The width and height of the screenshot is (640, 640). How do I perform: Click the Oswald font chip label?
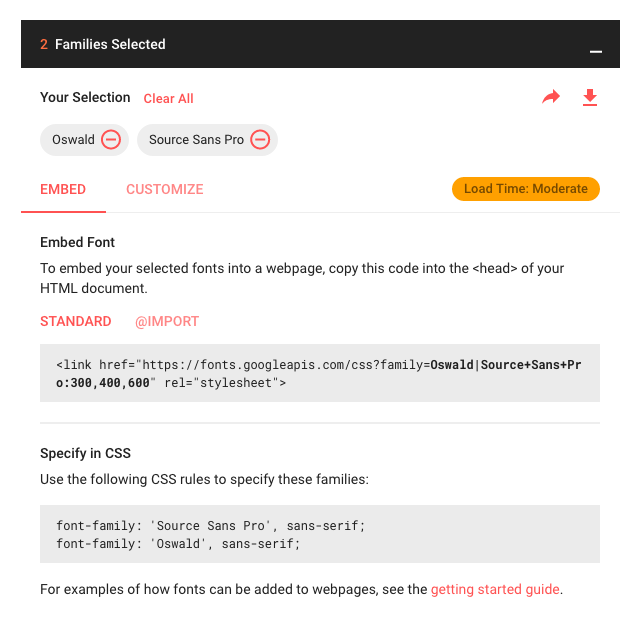[x=73, y=140]
